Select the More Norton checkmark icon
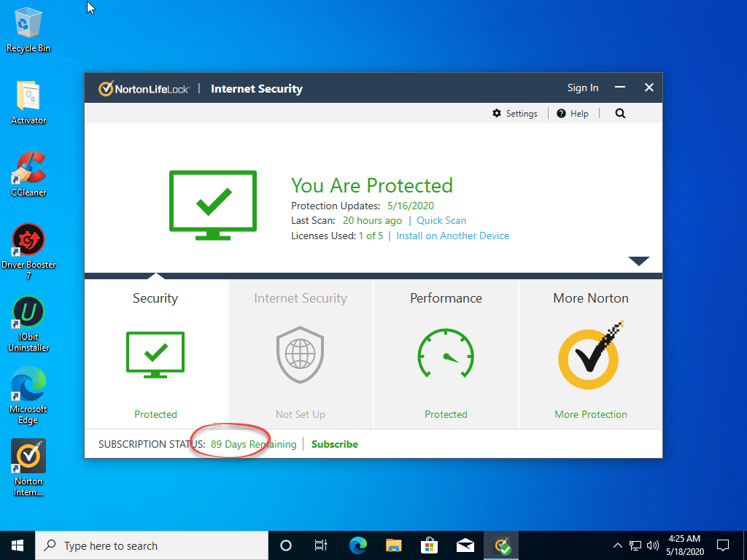The height and width of the screenshot is (560, 747). pyautogui.click(x=591, y=355)
